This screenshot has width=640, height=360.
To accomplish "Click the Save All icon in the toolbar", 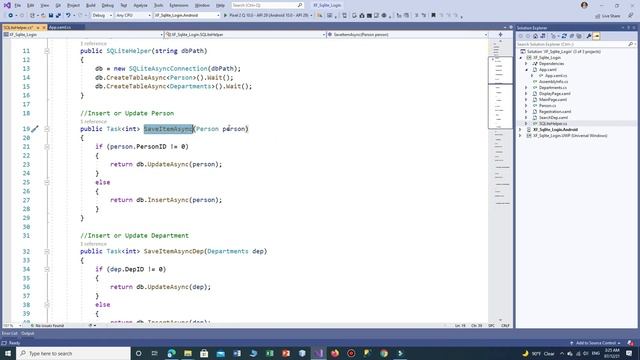I will 58,15.
